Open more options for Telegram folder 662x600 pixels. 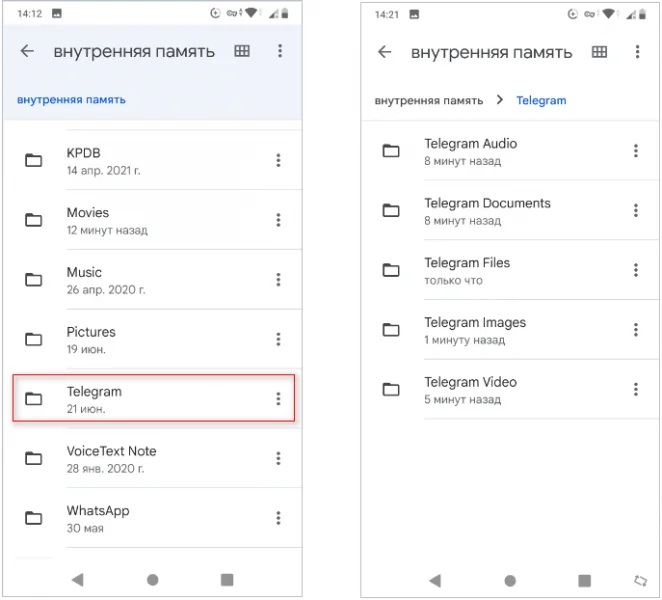tap(278, 399)
